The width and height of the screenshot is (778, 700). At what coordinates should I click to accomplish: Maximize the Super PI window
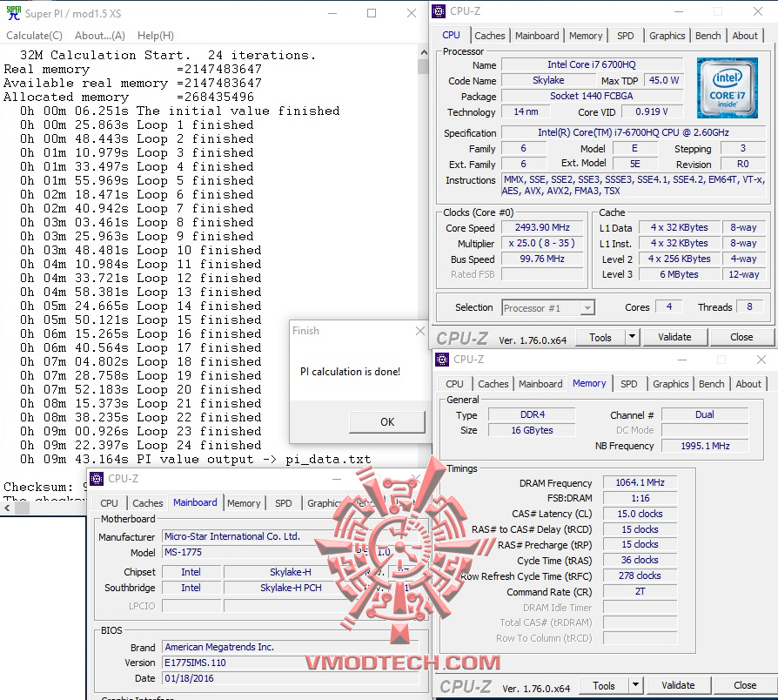pyautogui.click(x=371, y=13)
